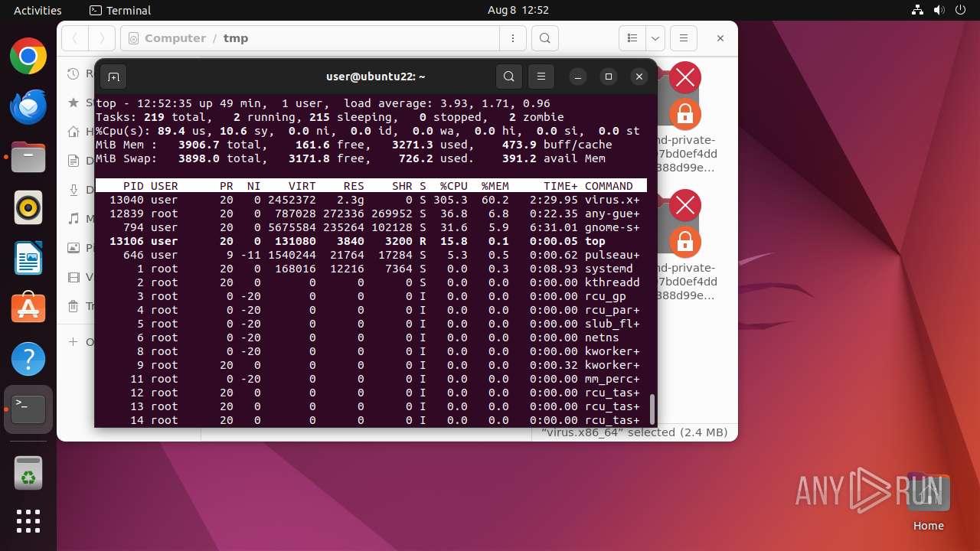Click network status icon in top bar
The height and width of the screenshot is (551, 980).
(917, 10)
